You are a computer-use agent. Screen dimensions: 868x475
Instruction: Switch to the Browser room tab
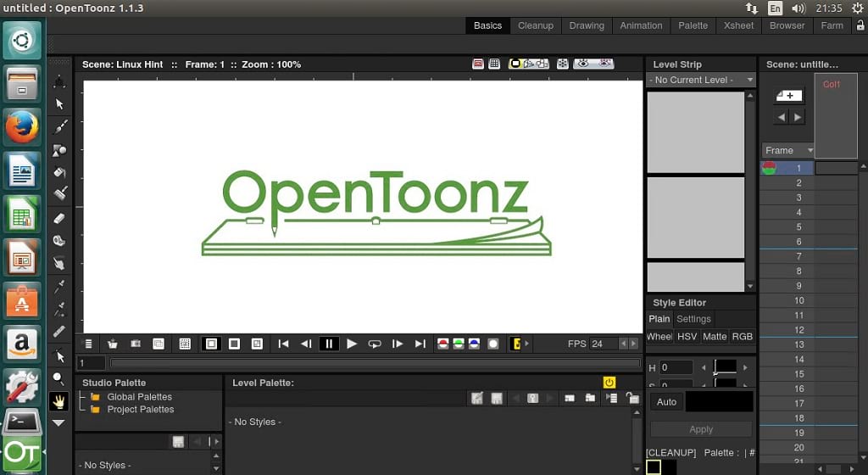[787, 25]
